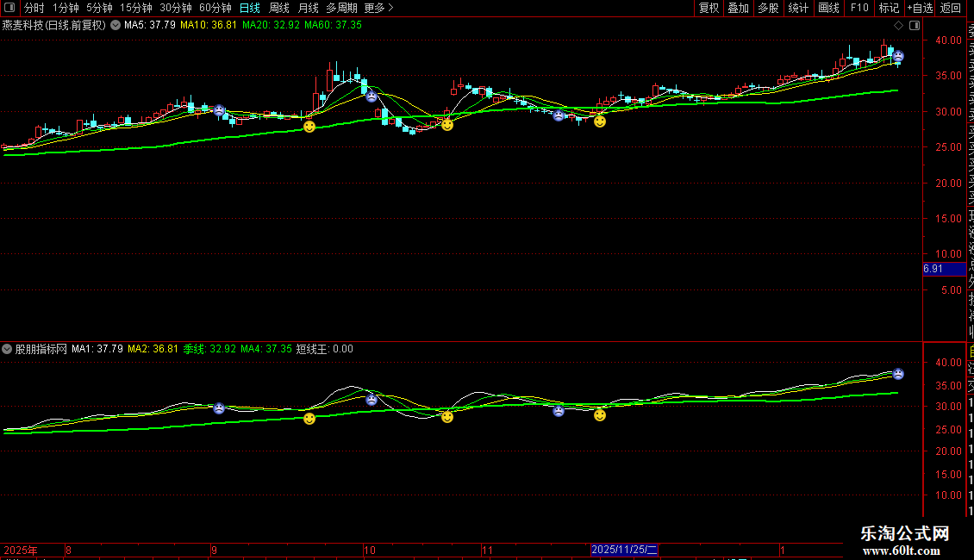Open the 多周期 multi-period view
Screen dimensions: 974x560
click(341, 8)
